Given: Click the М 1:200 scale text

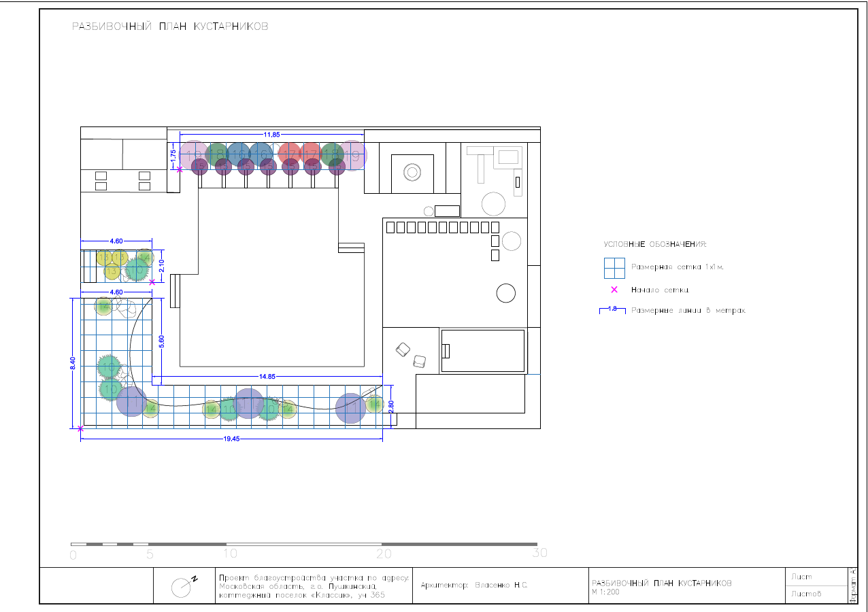Looking at the screenshot, I should click(x=606, y=592).
